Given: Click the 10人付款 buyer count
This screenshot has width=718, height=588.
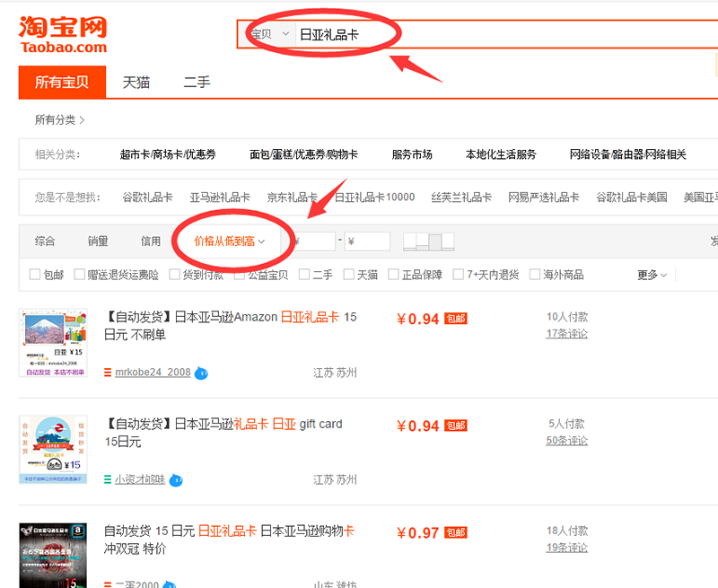Looking at the screenshot, I should coord(567,317).
